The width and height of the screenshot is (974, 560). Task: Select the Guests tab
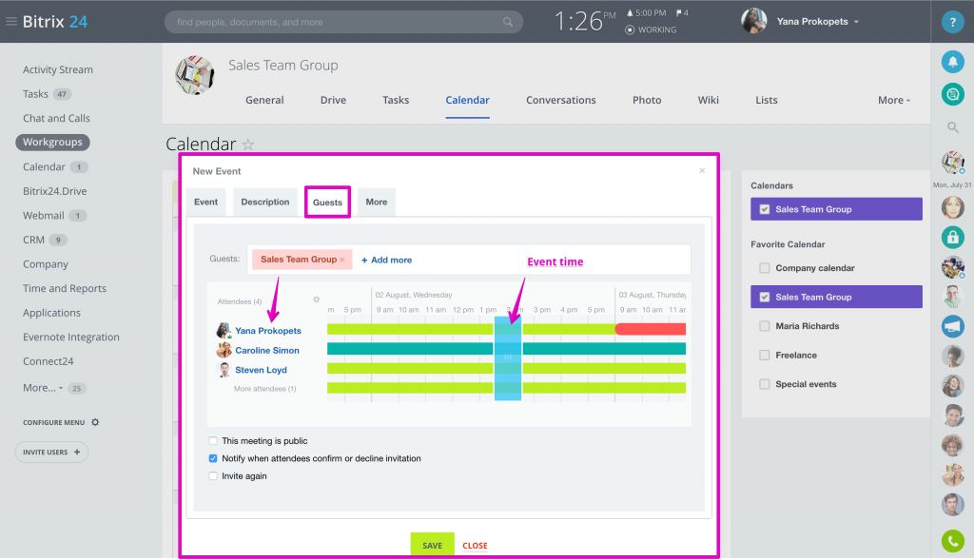[327, 202]
